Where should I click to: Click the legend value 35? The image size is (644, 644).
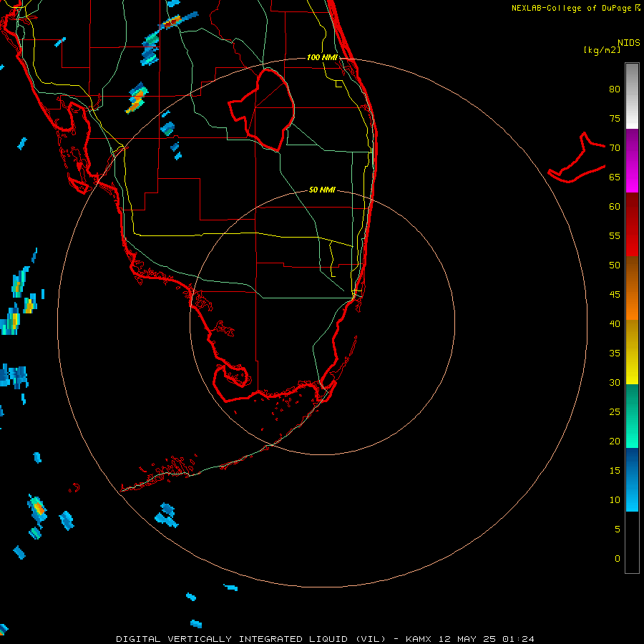click(x=615, y=353)
